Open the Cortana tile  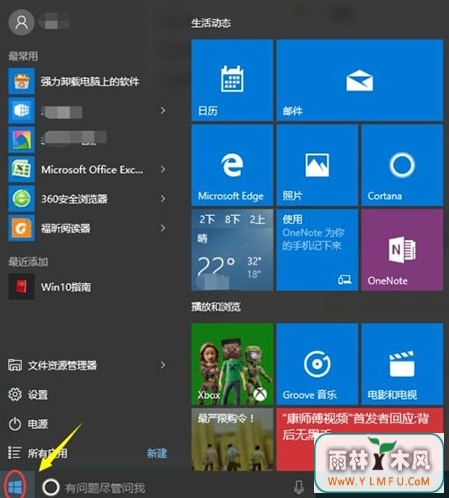pyautogui.click(x=402, y=165)
